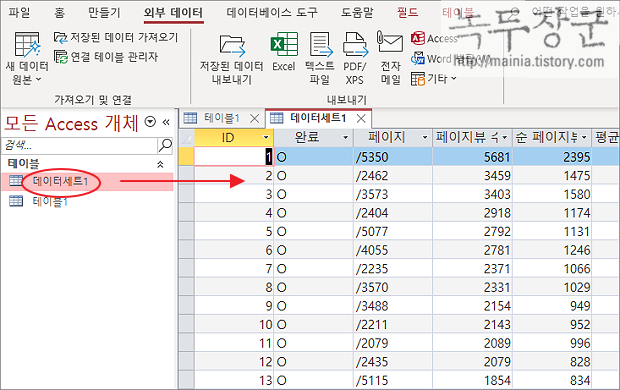Image resolution: width=620 pixels, height=390 pixels.
Task: Click the 모든 Access 개체 pane title
Action: 71,123
